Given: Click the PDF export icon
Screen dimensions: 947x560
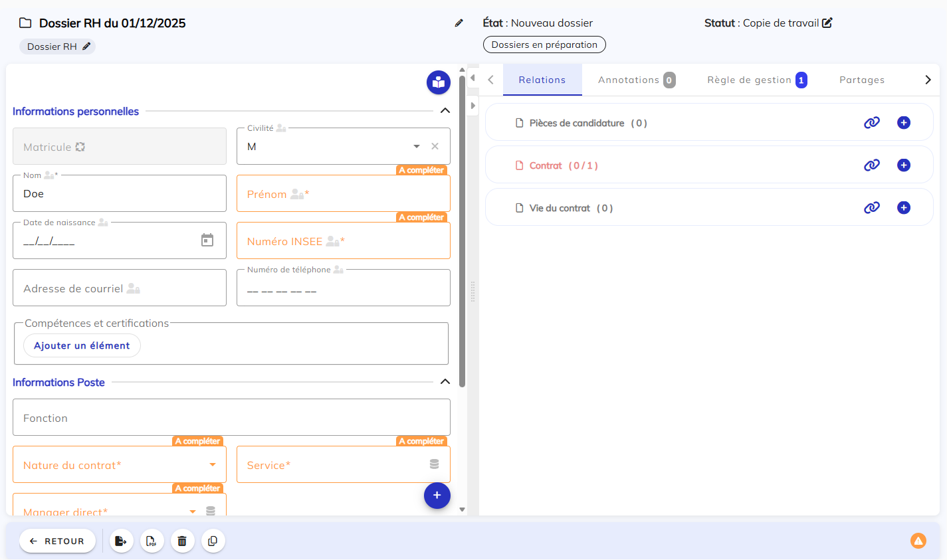Looking at the screenshot, I should pyautogui.click(x=152, y=541).
